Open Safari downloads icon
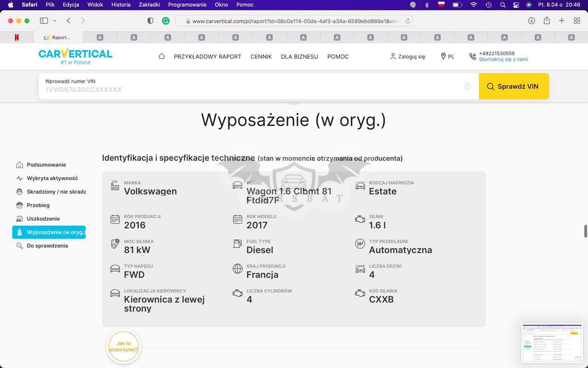The image size is (588, 368). tap(531, 21)
